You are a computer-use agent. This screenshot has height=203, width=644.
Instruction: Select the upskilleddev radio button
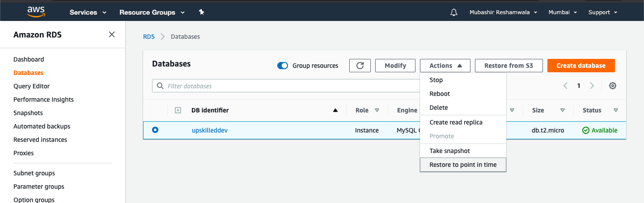155,130
